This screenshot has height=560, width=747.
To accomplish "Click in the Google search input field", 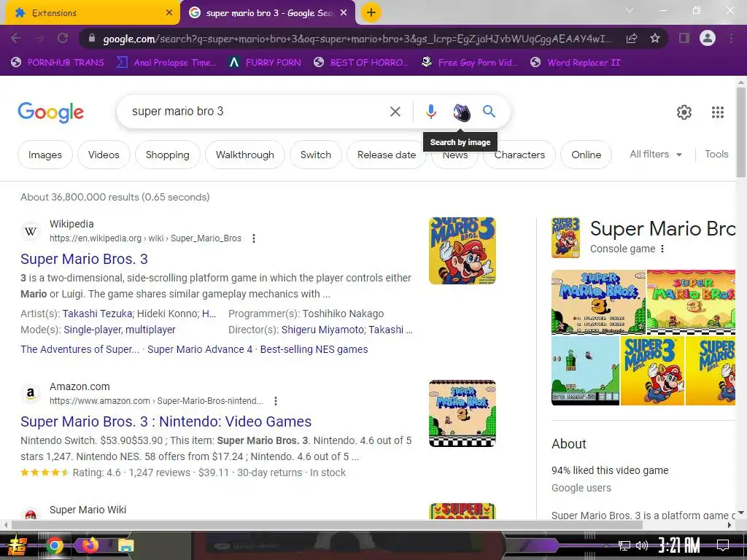I will click(x=258, y=112).
